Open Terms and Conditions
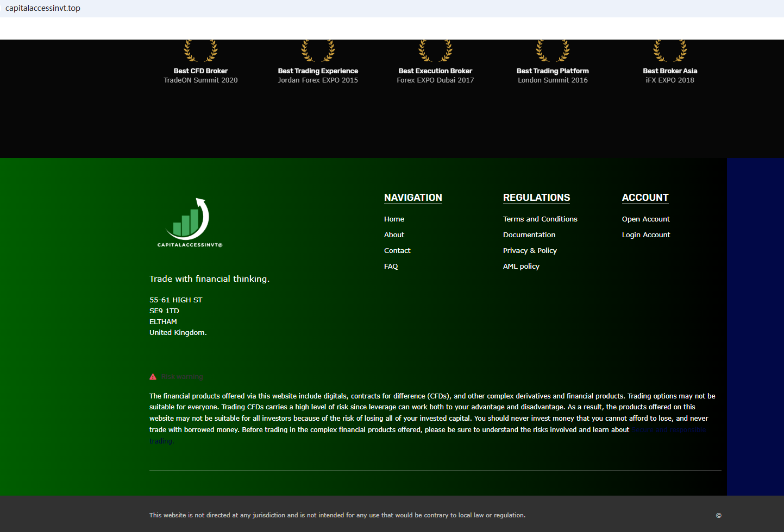 (540, 219)
